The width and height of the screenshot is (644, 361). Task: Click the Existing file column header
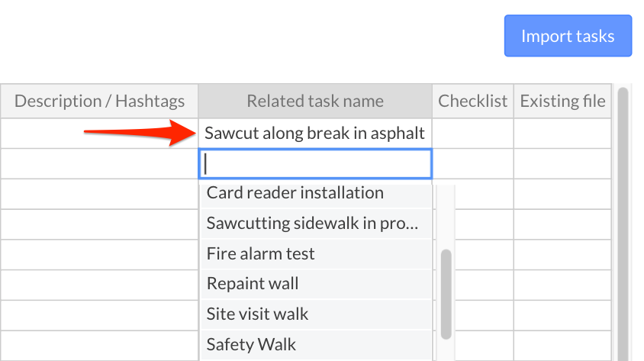(562, 101)
